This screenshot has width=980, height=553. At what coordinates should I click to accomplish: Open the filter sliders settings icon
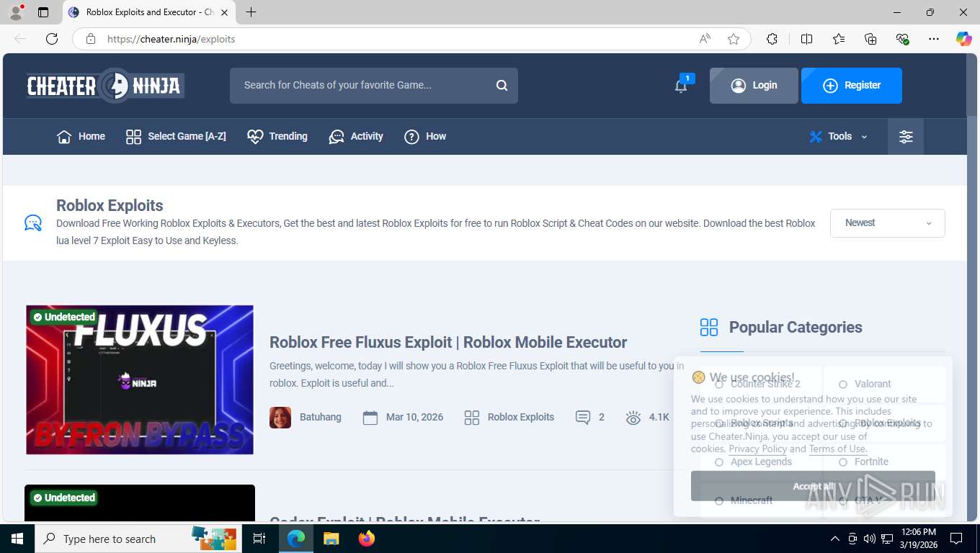point(906,137)
